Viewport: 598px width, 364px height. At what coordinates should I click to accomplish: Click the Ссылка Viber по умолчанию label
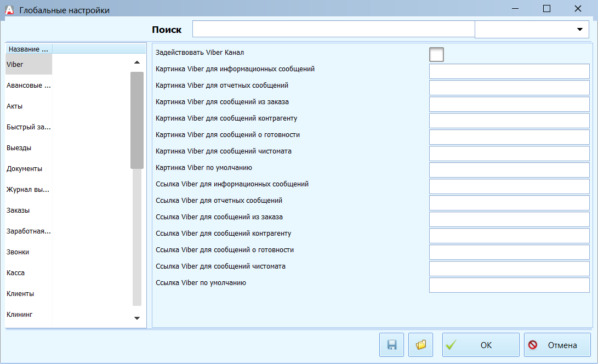pos(201,283)
